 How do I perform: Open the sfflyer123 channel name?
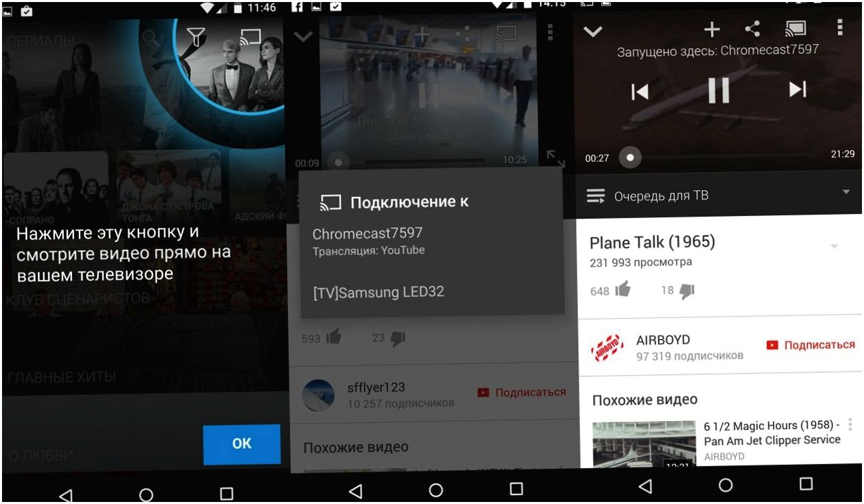point(376,387)
